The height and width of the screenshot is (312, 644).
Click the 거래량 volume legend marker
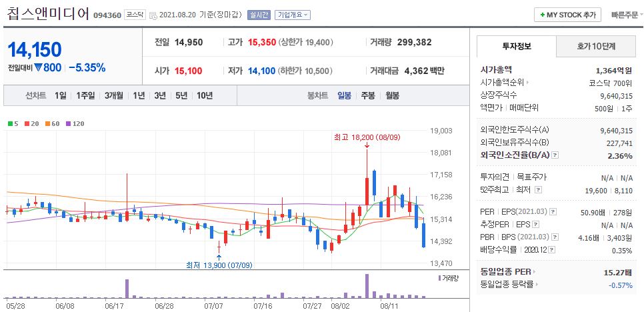pyautogui.click(x=439, y=278)
